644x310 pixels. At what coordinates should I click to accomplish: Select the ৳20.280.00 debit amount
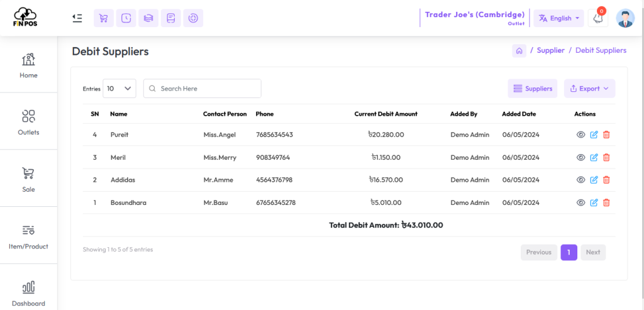tap(386, 135)
